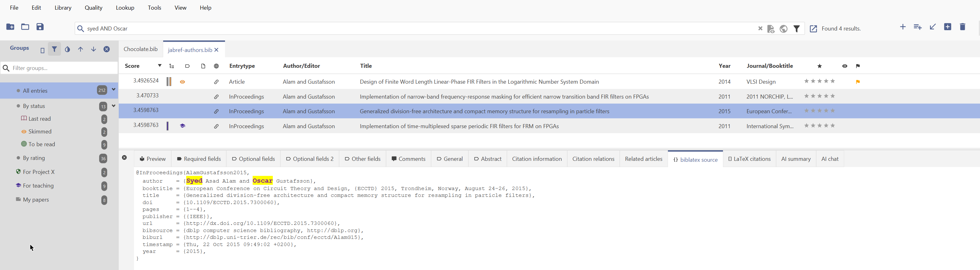The width and height of the screenshot is (980, 270).
Task: Toggle the half-circle groups view mode
Action: [x=67, y=49]
